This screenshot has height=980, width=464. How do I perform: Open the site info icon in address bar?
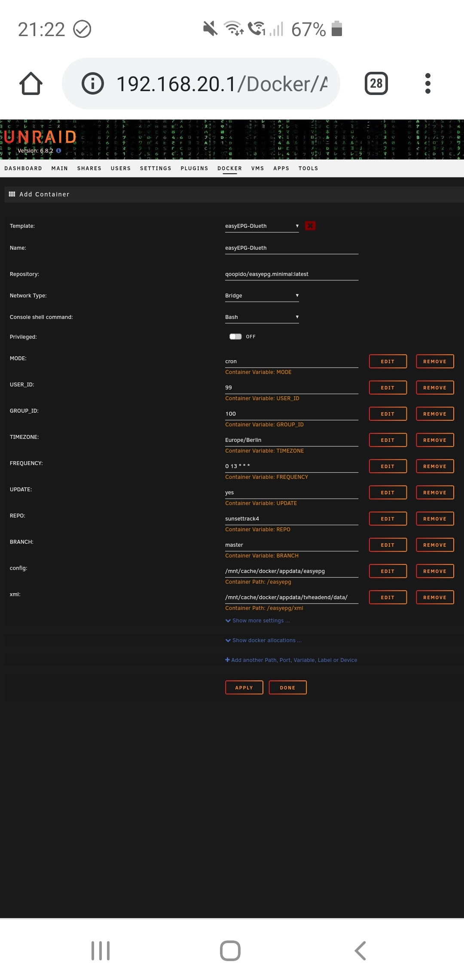click(93, 83)
